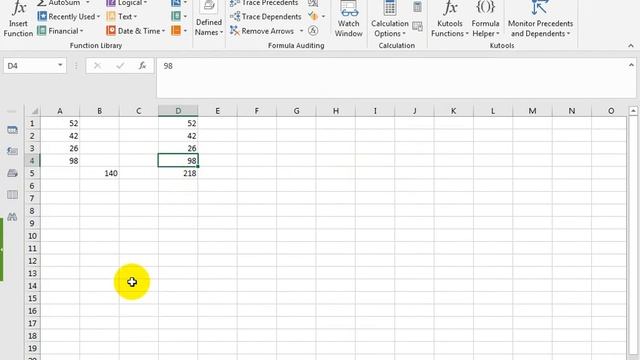This screenshot has height=360, width=640.
Task: Click the Calculate Now icon
Action: pyautogui.click(x=417, y=6)
